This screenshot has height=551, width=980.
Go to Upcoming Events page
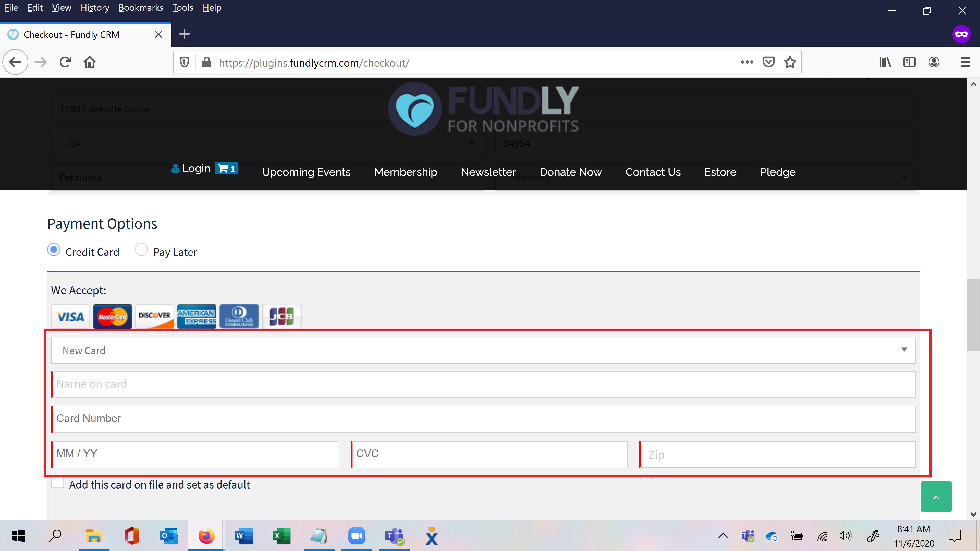pos(306,172)
